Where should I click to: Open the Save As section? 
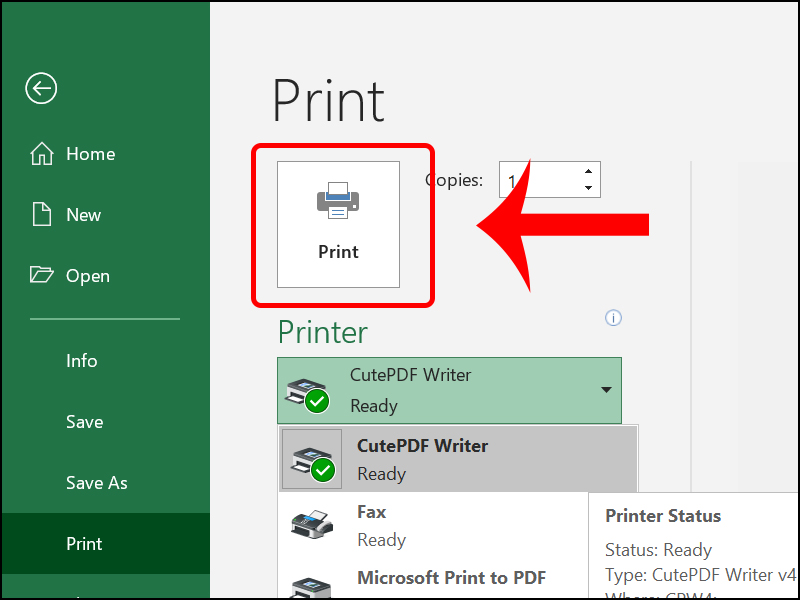tap(96, 483)
